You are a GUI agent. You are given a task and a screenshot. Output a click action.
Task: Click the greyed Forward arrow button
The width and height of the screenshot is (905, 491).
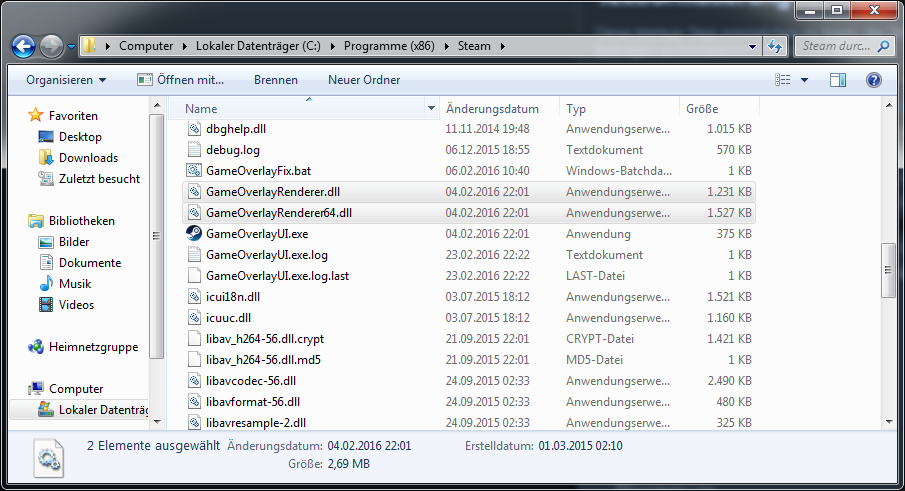(51, 46)
